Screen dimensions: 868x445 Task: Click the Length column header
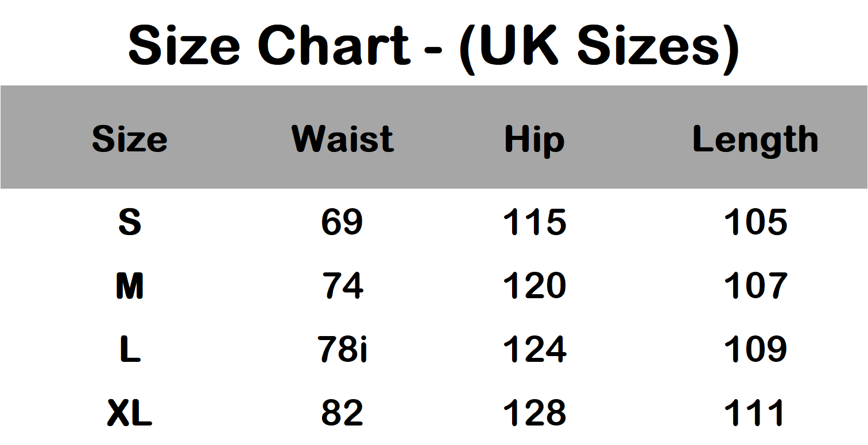pos(755,139)
